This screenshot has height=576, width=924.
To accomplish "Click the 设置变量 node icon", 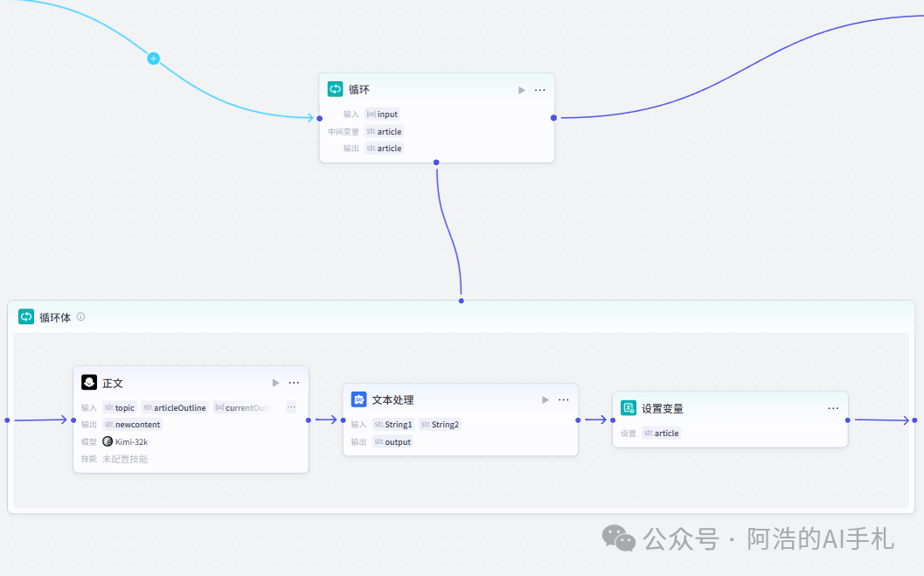I will coord(629,408).
